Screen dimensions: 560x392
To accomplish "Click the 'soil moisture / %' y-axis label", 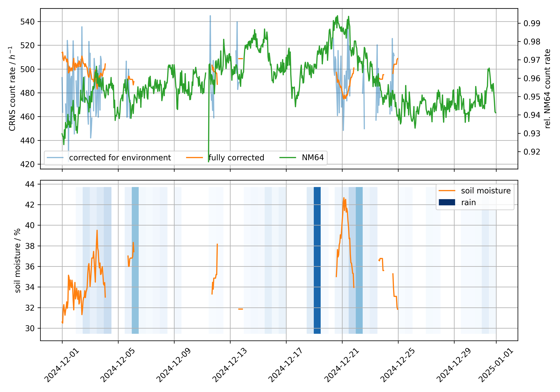I will click(18, 261).
